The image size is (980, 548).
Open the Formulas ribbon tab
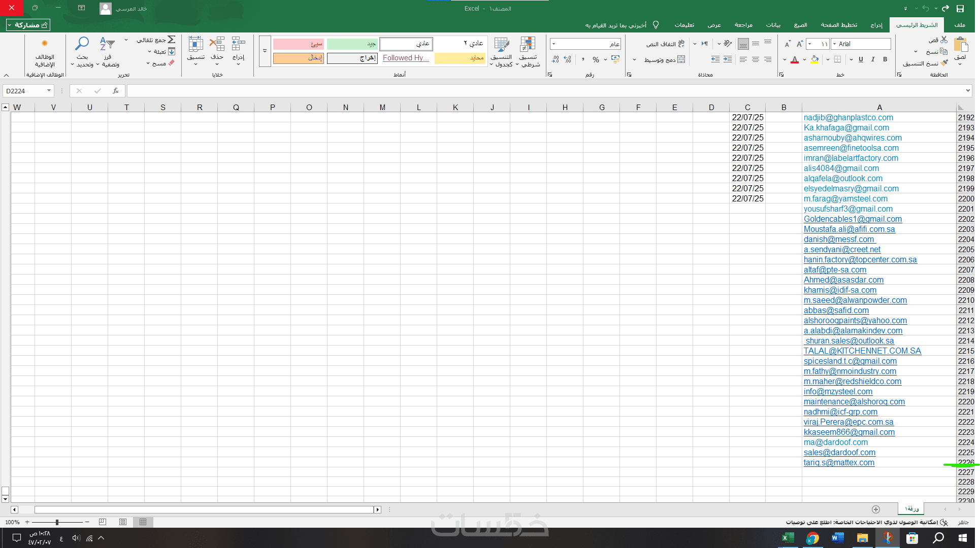(800, 25)
